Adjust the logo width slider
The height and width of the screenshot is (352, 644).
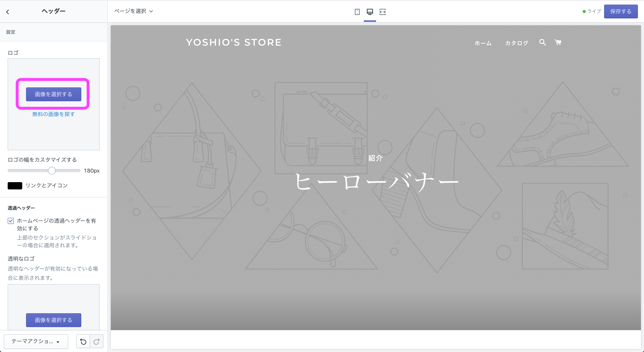pos(52,170)
